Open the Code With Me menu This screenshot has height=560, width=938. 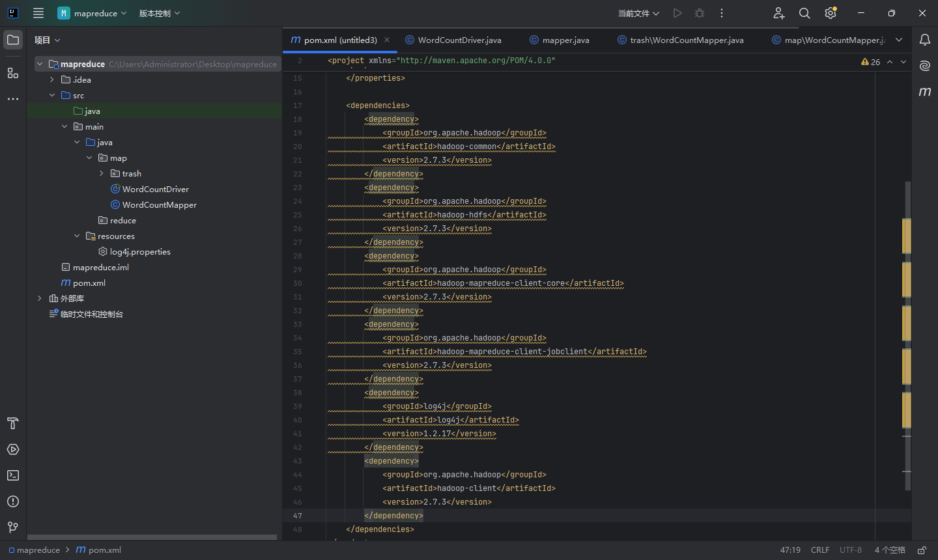778,13
